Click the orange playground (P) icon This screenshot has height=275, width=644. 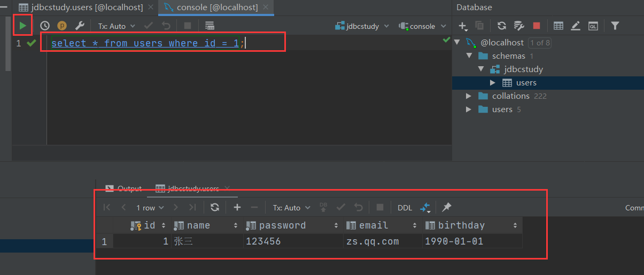click(62, 26)
